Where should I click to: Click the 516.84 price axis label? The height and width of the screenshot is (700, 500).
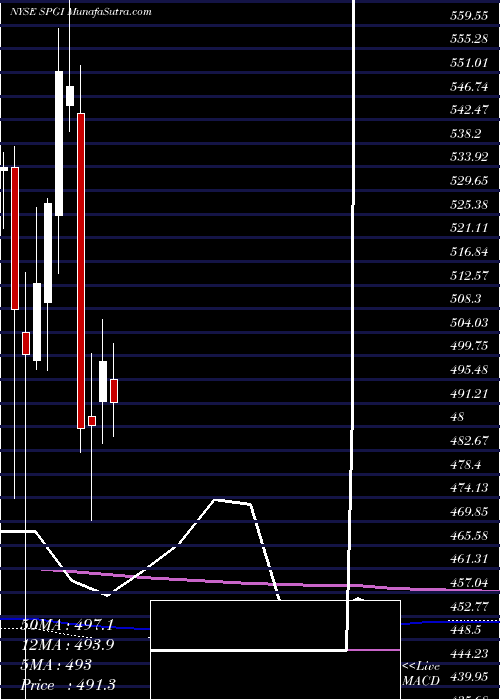tap(468, 253)
